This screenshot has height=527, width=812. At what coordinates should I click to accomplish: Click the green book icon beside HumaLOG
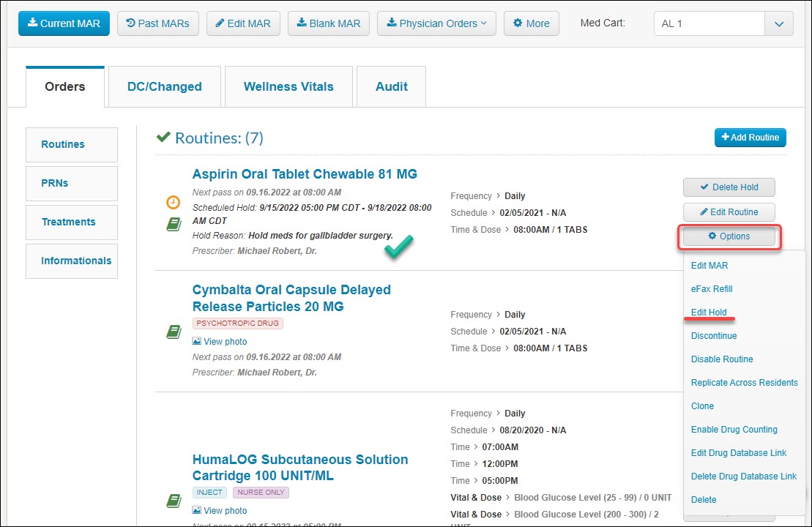(174, 501)
